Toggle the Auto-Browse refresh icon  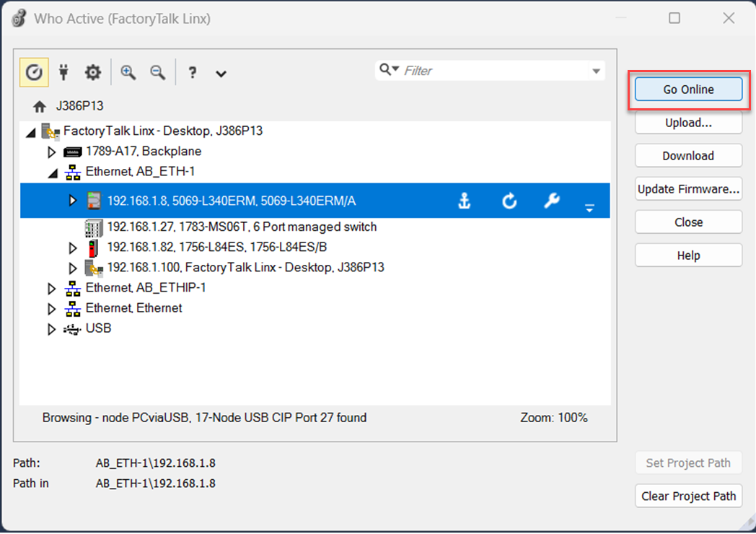(33, 72)
